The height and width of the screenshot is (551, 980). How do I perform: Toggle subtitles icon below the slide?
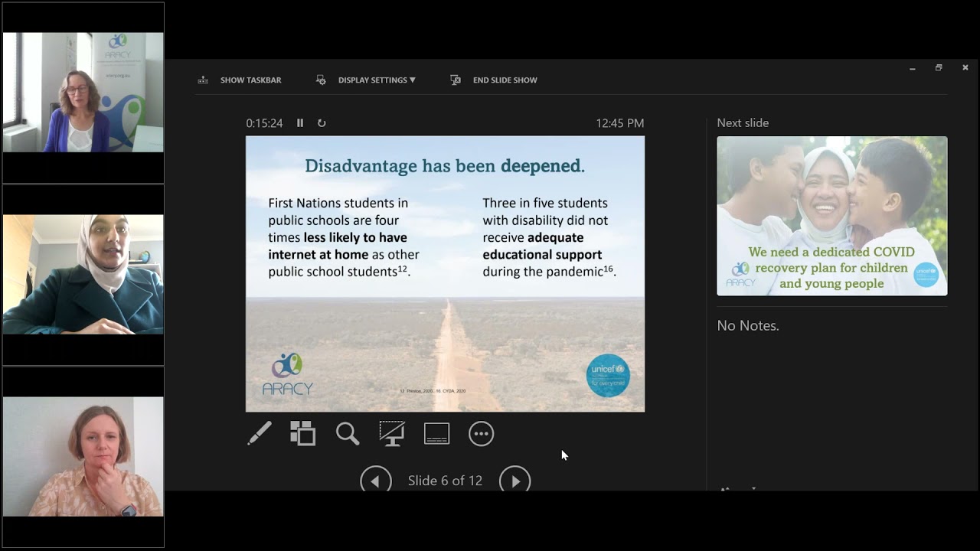coord(436,434)
